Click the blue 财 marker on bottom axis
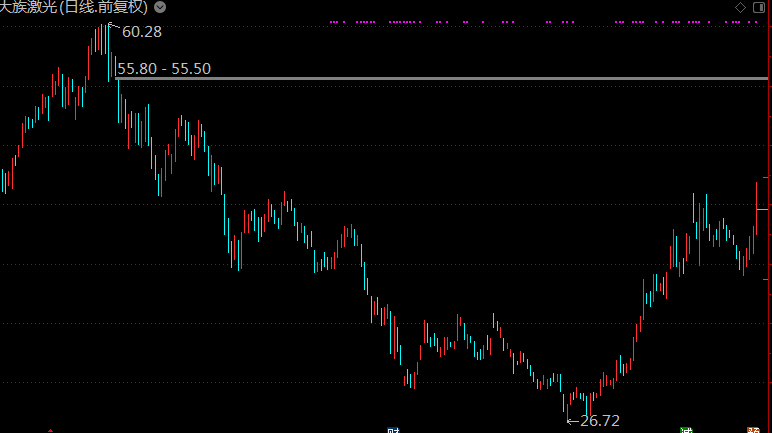This screenshot has width=772, height=433. tap(393, 430)
